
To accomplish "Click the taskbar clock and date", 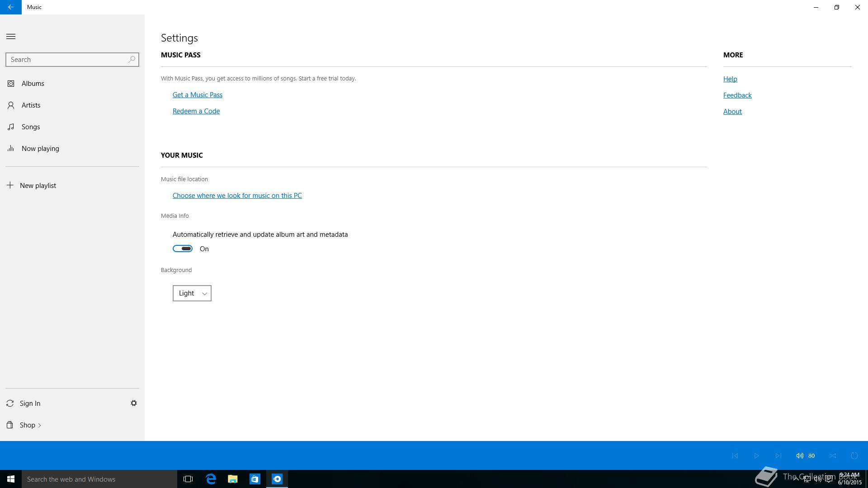I will pos(850,479).
